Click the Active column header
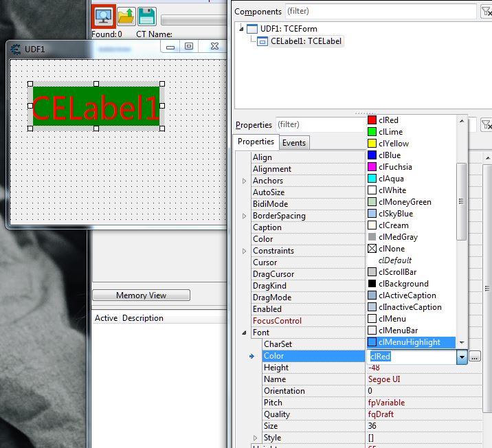 point(106,318)
